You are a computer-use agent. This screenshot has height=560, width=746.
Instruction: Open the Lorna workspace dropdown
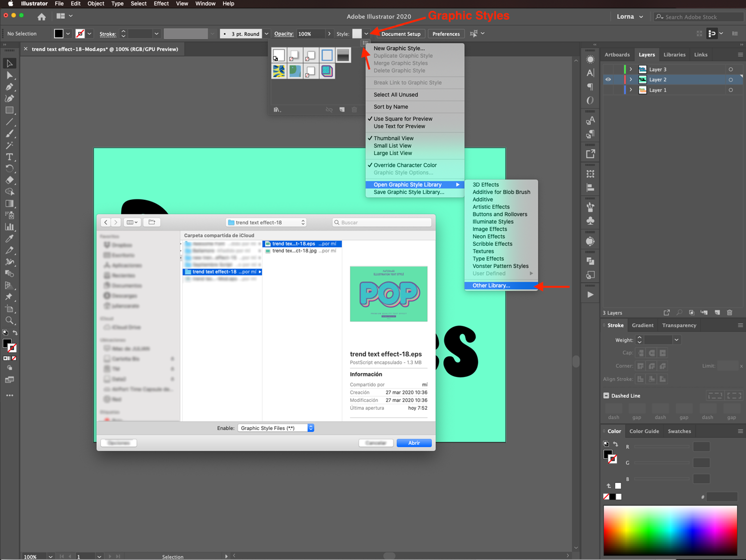tap(630, 16)
